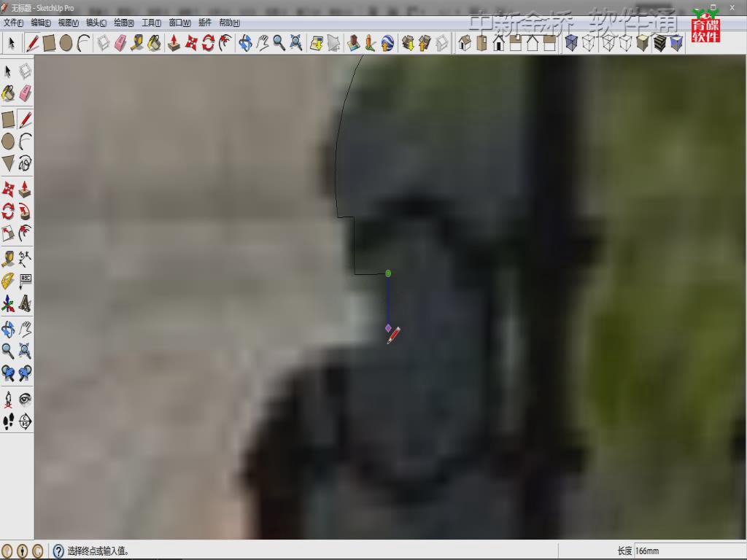Open the Photo Textures tool
Image resolution: width=747 pixels, height=560 pixels.
pyautogui.click(x=370, y=43)
